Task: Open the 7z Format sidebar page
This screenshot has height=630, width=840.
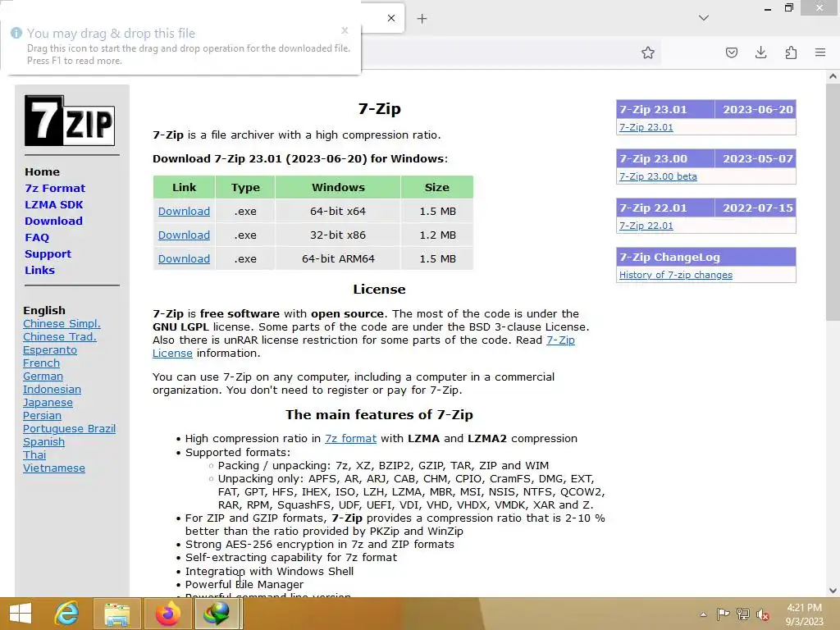Action: (55, 188)
